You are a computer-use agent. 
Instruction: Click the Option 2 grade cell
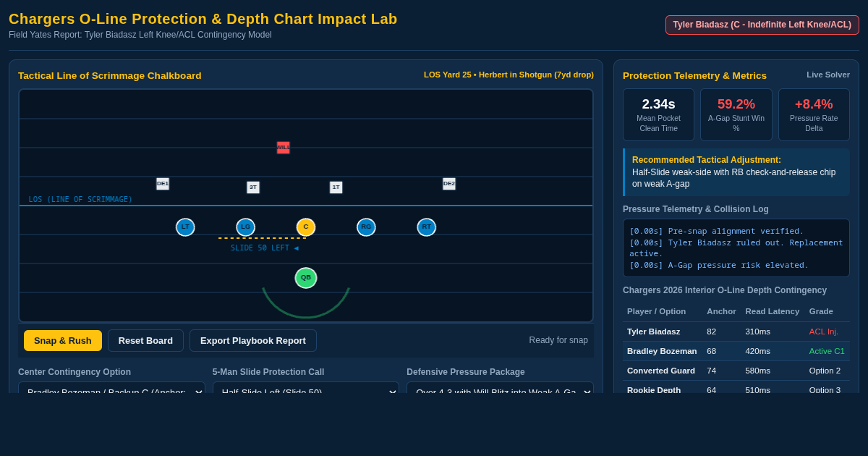pyautogui.click(x=825, y=371)
